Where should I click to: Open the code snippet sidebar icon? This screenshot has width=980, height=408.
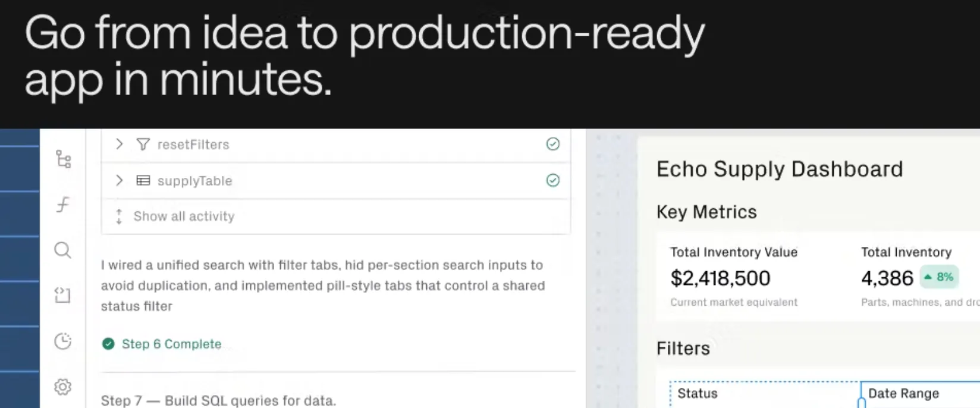[x=62, y=295]
